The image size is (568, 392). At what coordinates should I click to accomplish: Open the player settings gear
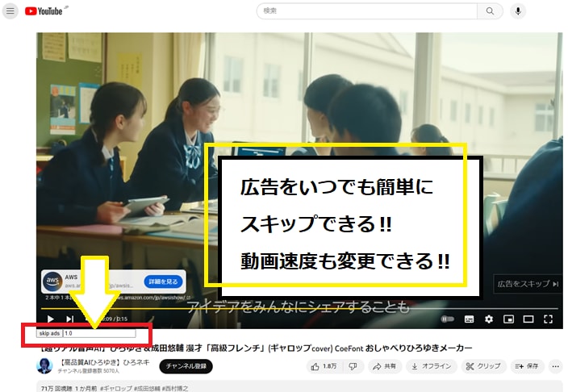(489, 319)
